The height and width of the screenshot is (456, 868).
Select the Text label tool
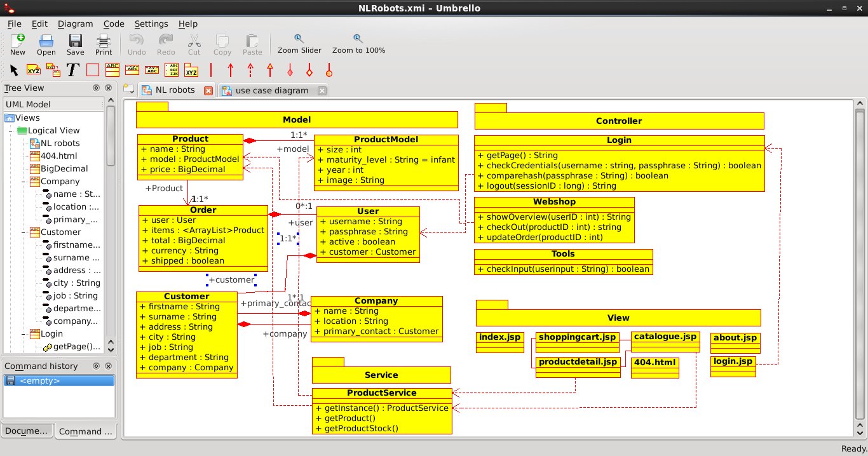coord(72,70)
